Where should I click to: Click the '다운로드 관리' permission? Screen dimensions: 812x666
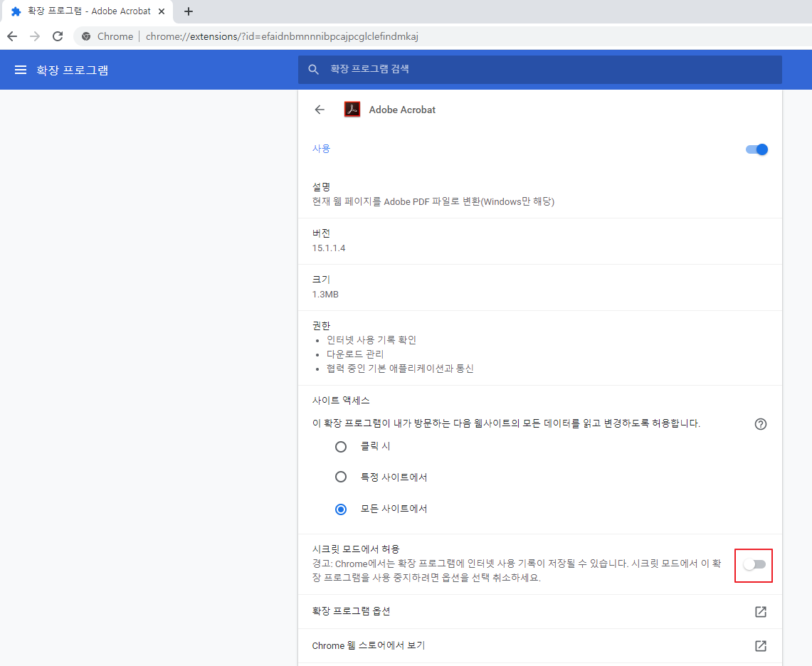pyautogui.click(x=354, y=354)
